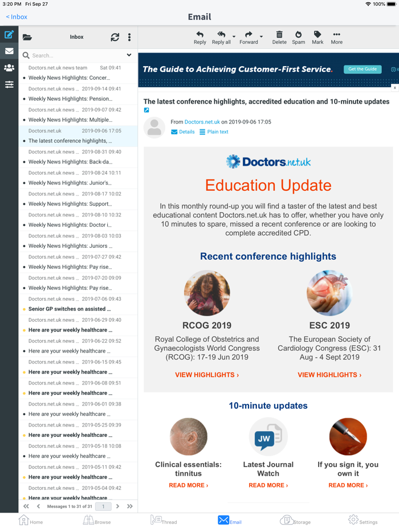
Task: Open Weekly News Highlights: Doctor i... message
Action: [x=78, y=220]
